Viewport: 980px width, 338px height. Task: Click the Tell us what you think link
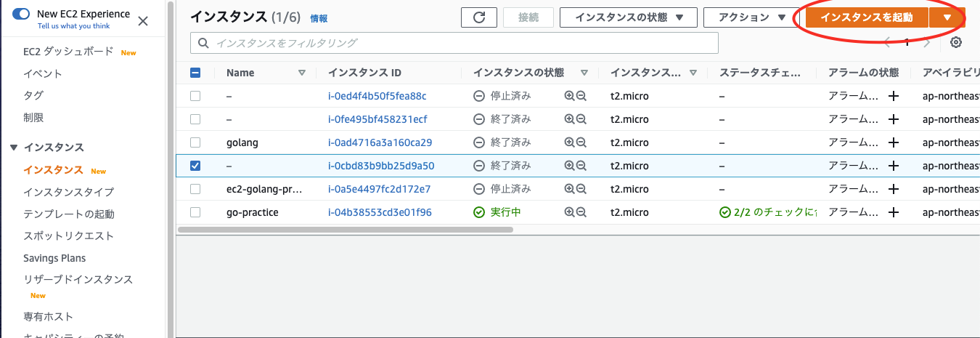(x=73, y=26)
